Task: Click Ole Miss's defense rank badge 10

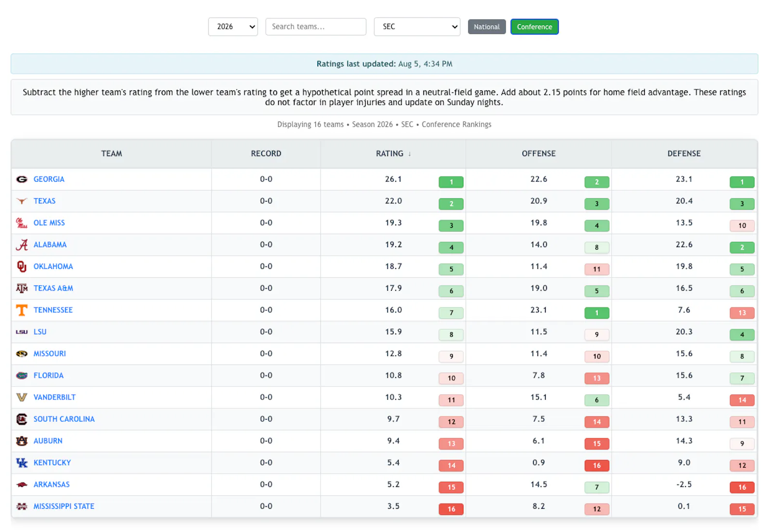Action: pos(742,226)
